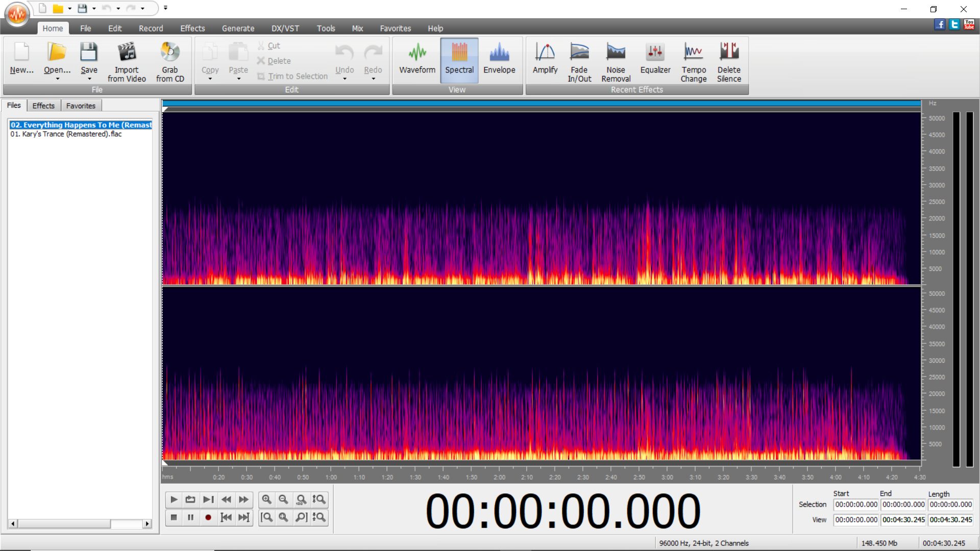Zoom to fit whole file icon
Viewport: 980px width, 551px height.
click(x=283, y=517)
